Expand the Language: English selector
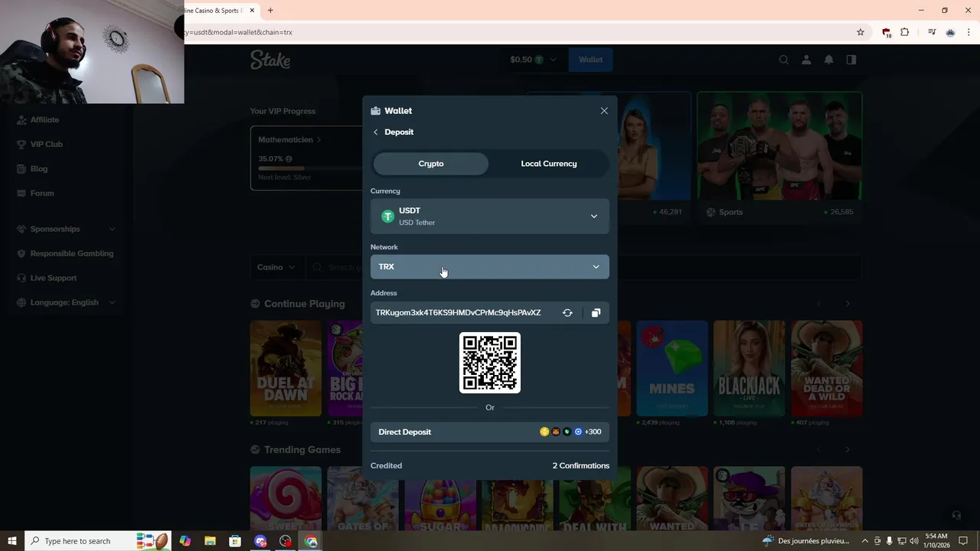The image size is (980, 551). (x=67, y=302)
